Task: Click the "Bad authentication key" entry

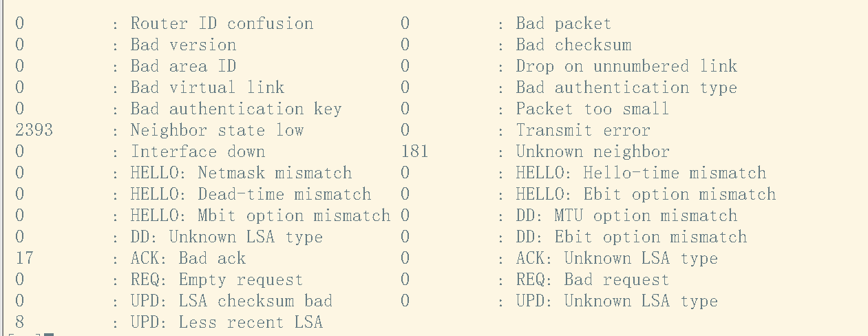Action: coord(236,109)
